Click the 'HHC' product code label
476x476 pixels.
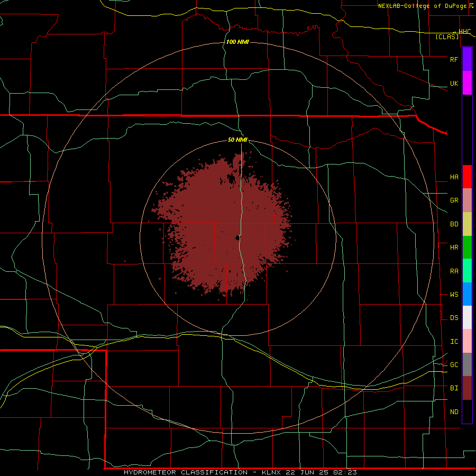pyautogui.click(x=464, y=32)
